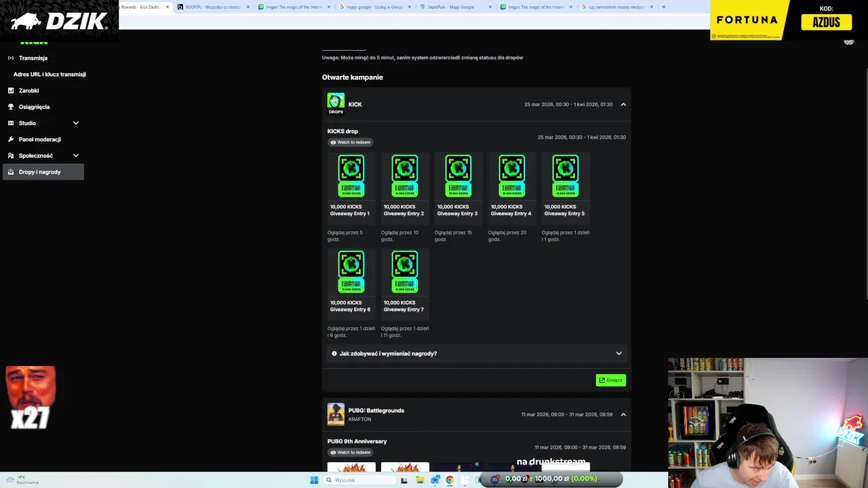Open File Explorer from the taskbar
The height and width of the screenshot is (488, 868).
[420, 480]
